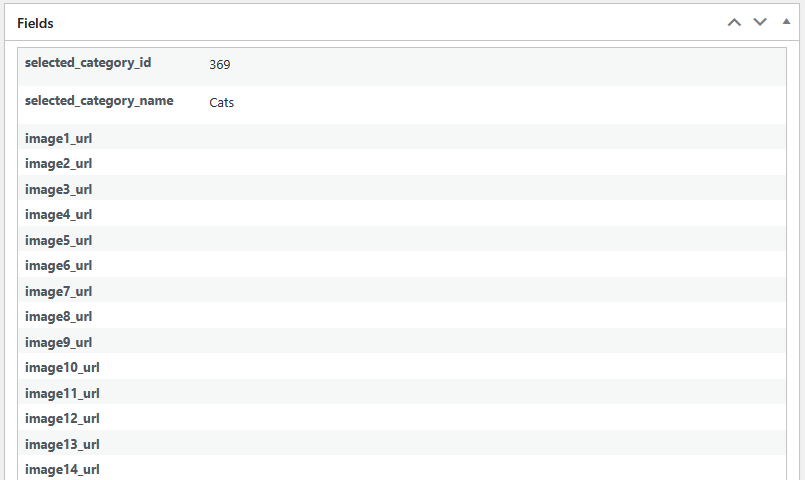The image size is (805, 480).
Task: Click the image8_url field label
Action: pyautogui.click(x=59, y=316)
